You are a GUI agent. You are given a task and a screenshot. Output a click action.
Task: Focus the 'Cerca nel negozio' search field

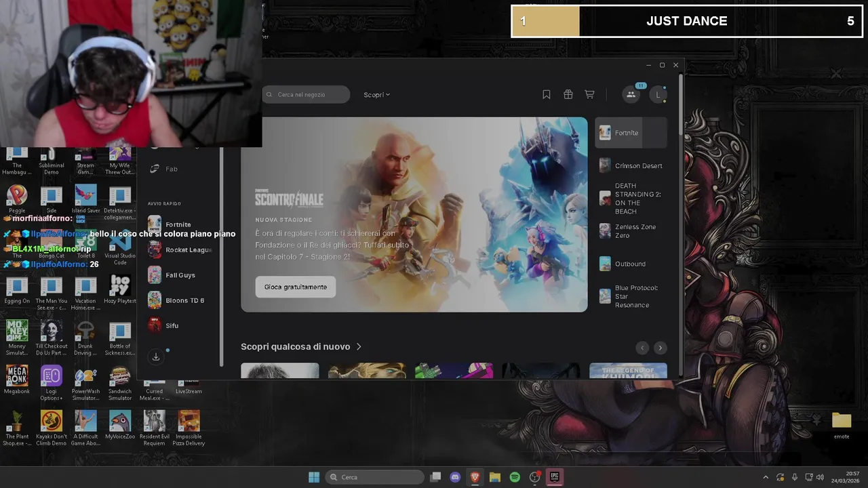coord(306,95)
